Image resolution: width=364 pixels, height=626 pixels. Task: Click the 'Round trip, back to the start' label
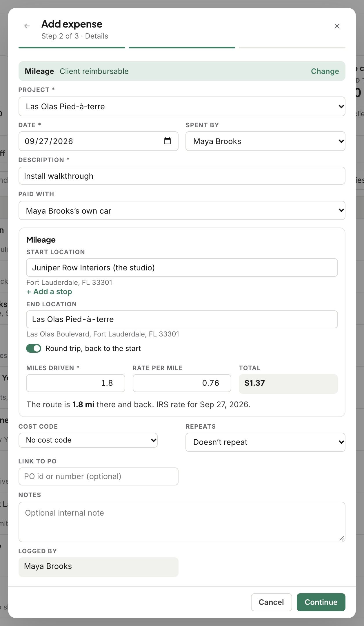93,348
